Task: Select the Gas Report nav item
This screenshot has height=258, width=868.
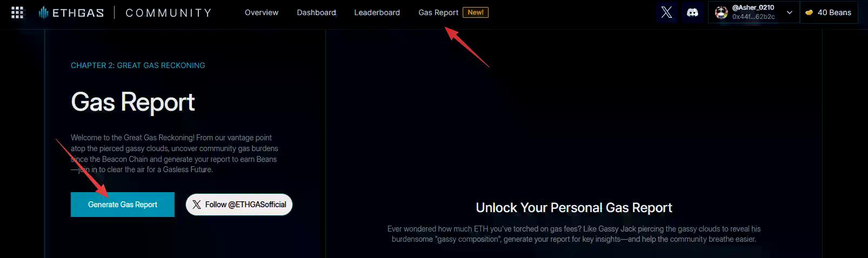Action: 438,12
